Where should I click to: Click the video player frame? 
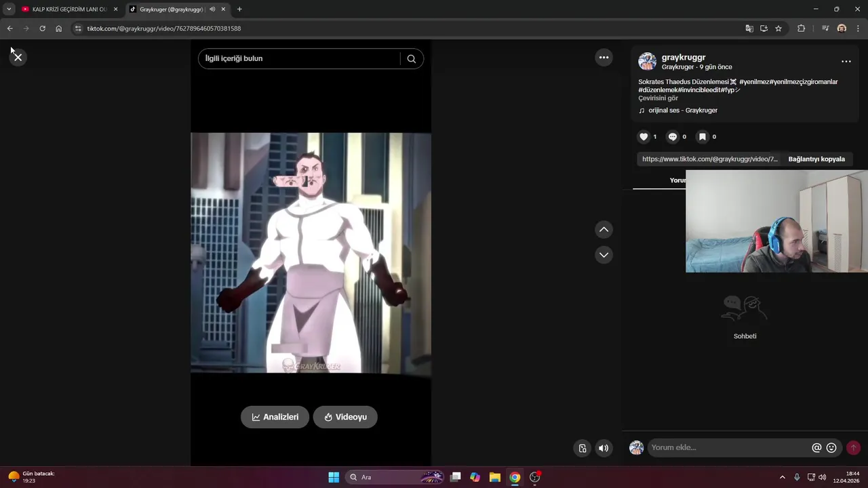[311, 253]
